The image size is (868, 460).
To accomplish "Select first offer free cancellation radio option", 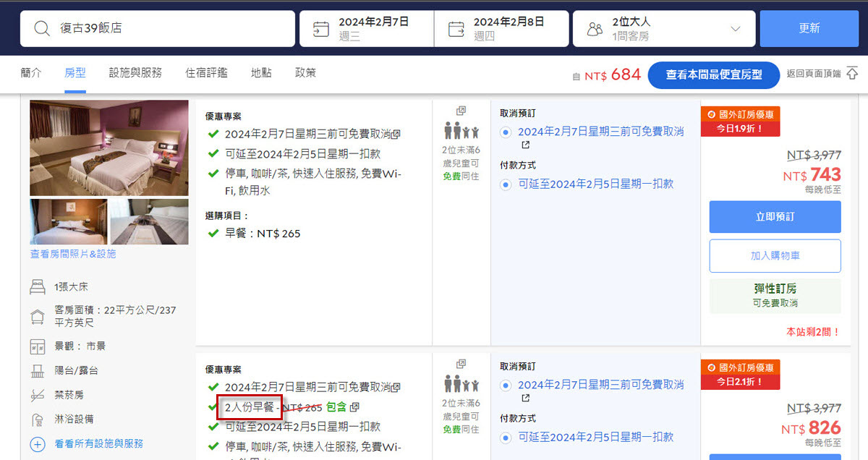I will point(505,132).
